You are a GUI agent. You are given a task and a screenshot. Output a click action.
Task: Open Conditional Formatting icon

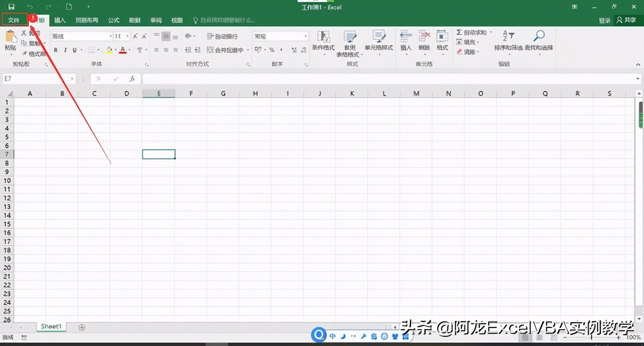coord(323,37)
